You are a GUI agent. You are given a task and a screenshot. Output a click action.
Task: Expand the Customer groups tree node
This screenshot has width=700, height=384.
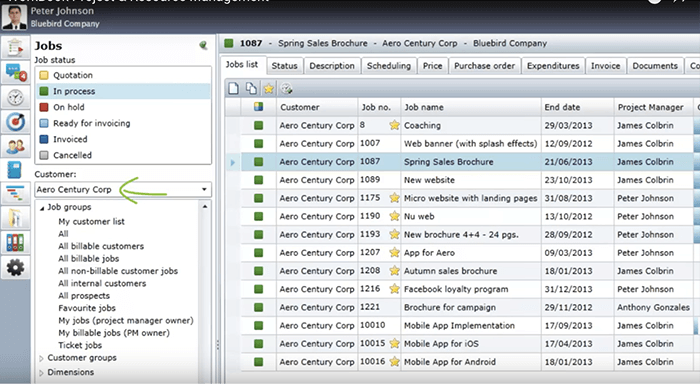[41, 358]
